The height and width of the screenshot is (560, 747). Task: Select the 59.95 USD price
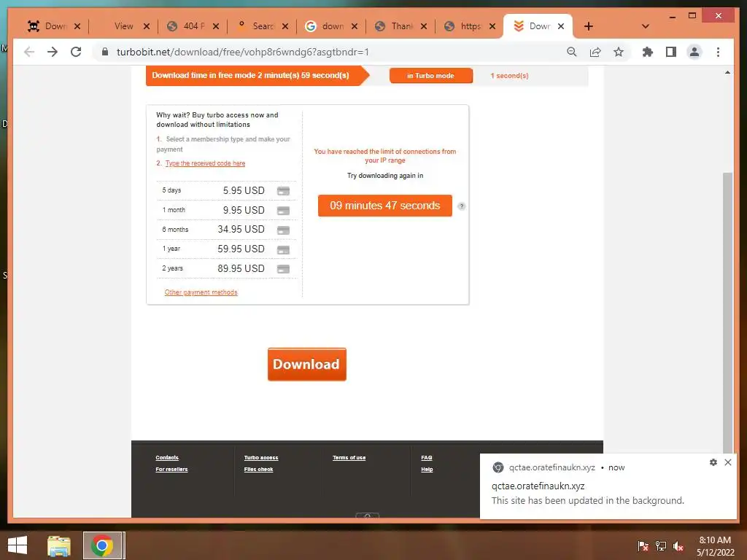(x=241, y=249)
